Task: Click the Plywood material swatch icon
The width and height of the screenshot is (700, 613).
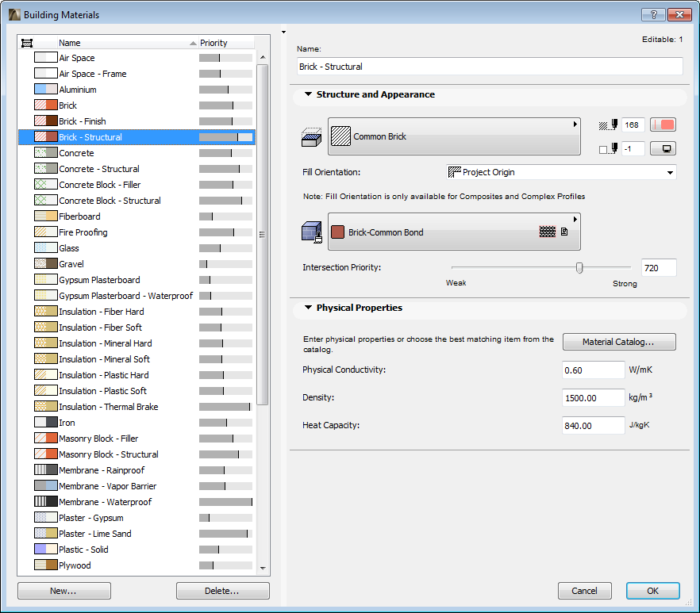Action: pyautogui.click(x=46, y=565)
